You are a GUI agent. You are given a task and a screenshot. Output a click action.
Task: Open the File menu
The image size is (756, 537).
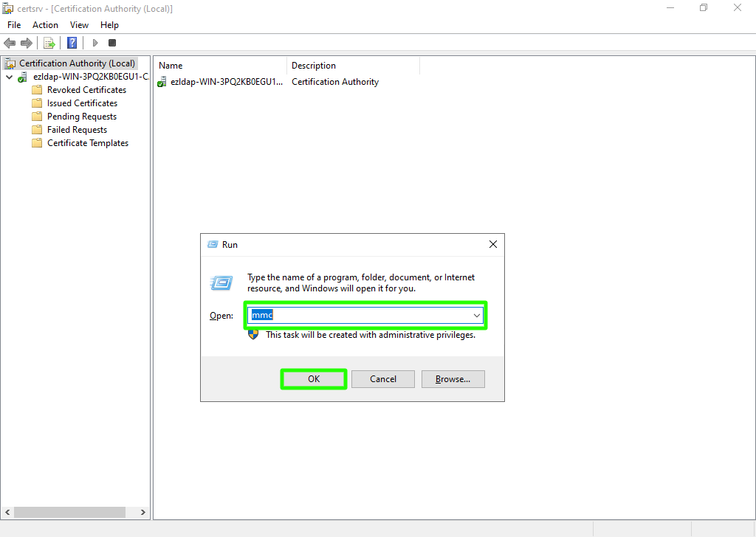coord(14,25)
